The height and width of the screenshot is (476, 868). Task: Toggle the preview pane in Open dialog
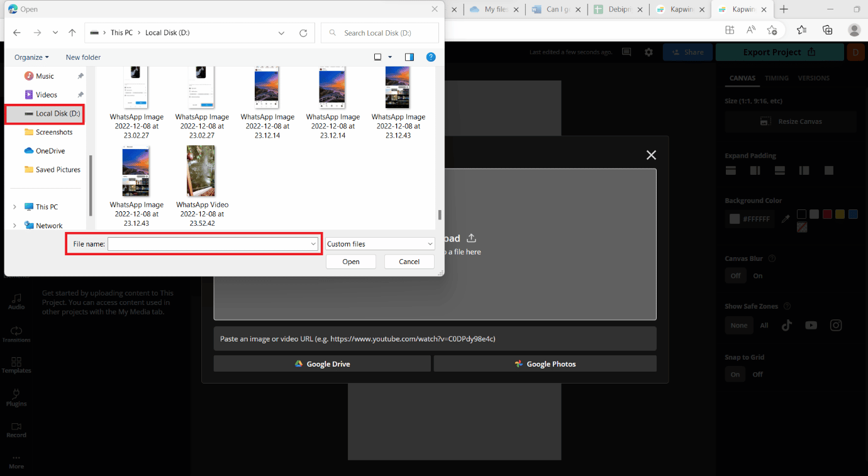click(409, 57)
